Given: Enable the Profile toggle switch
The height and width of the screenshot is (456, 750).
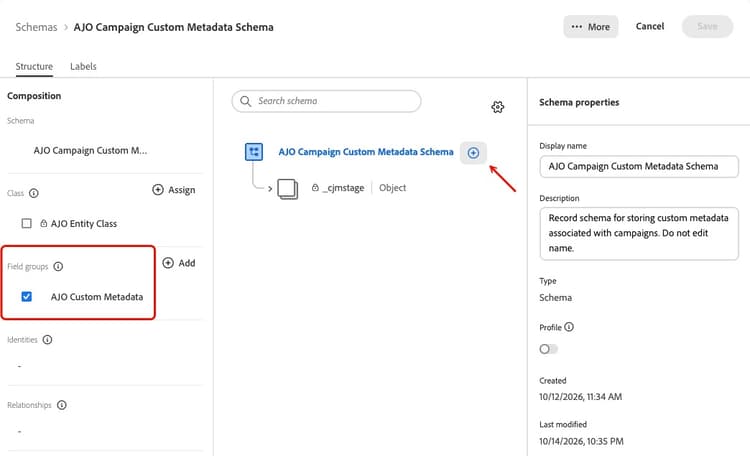Looking at the screenshot, I should 548,349.
